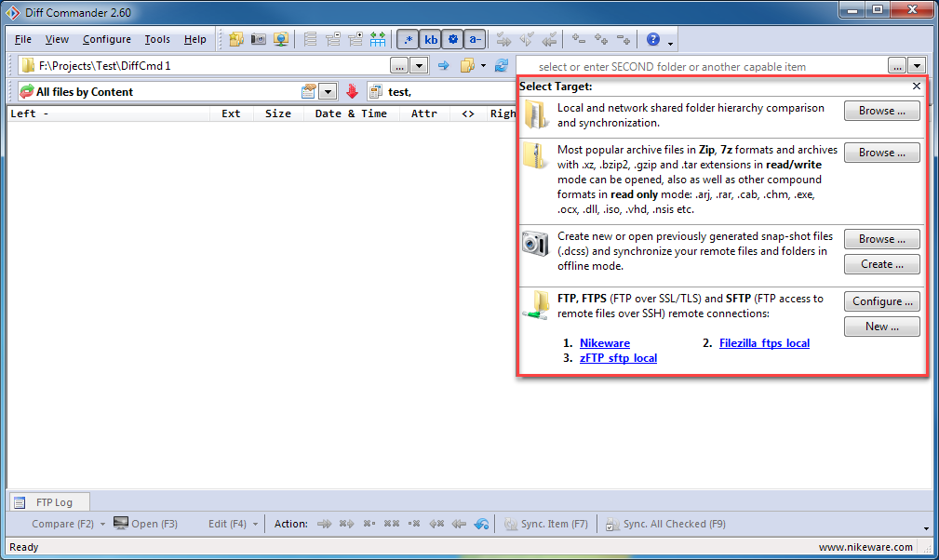Toggle the 'kb' size display button

pyautogui.click(x=430, y=39)
